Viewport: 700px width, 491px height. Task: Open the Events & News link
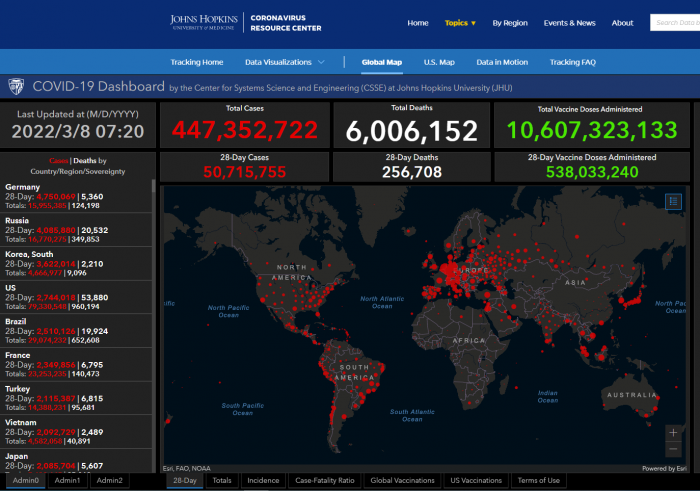569,23
